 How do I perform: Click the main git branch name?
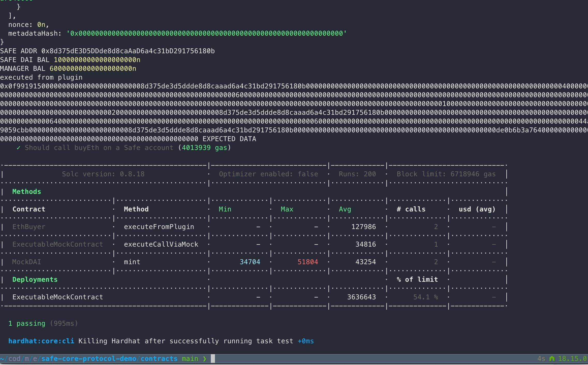pyautogui.click(x=190, y=359)
